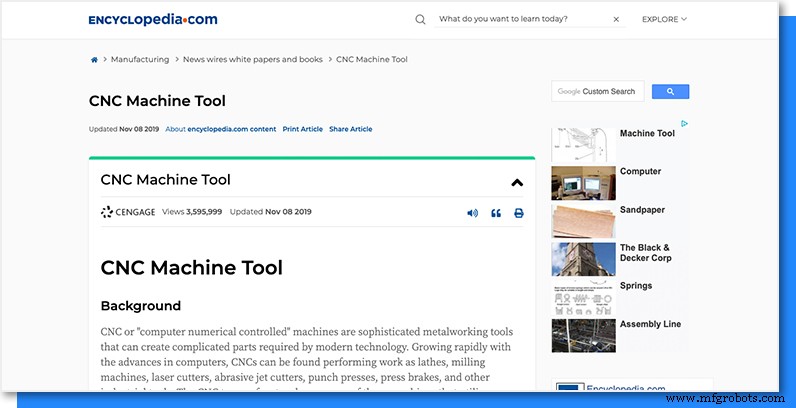Image resolution: width=796 pixels, height=408 pixels.
Task: Click the printer icon in article bar
Action: [x=519, y=213]
